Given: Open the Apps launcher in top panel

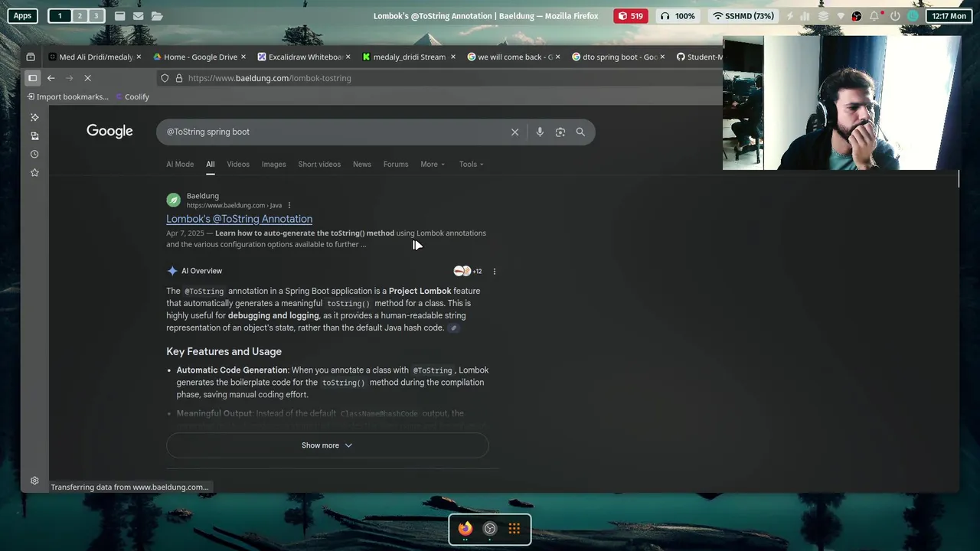Looking at the screenshot, I should click(x=23, y=15).
